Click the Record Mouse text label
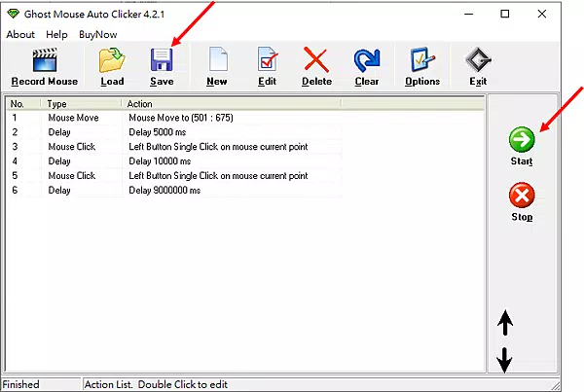584x392 pixels. 45,82
